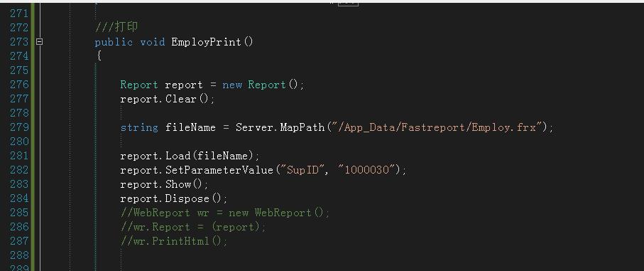Click SetParameterValue method call

[219, 170]
